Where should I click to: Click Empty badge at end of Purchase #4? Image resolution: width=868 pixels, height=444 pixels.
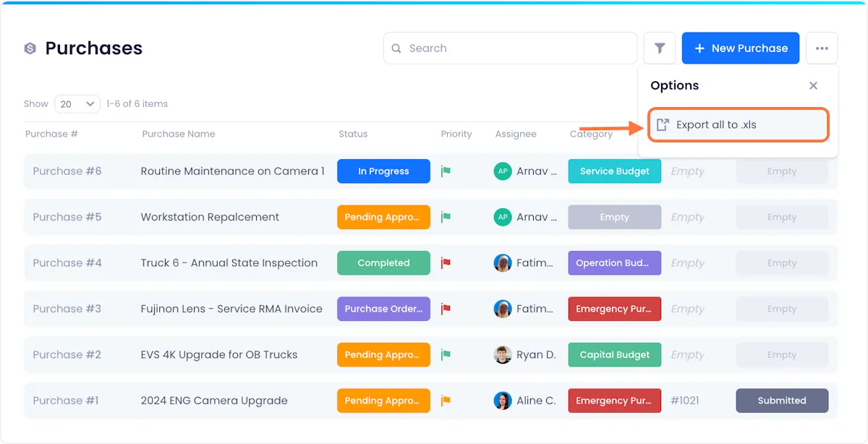pyautogui.click(x=782, y=263)
